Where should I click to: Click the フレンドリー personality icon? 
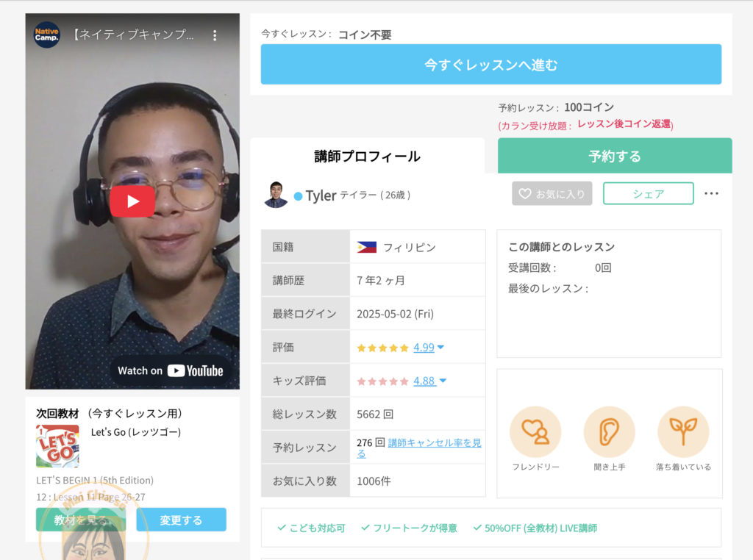click(535, 432)
